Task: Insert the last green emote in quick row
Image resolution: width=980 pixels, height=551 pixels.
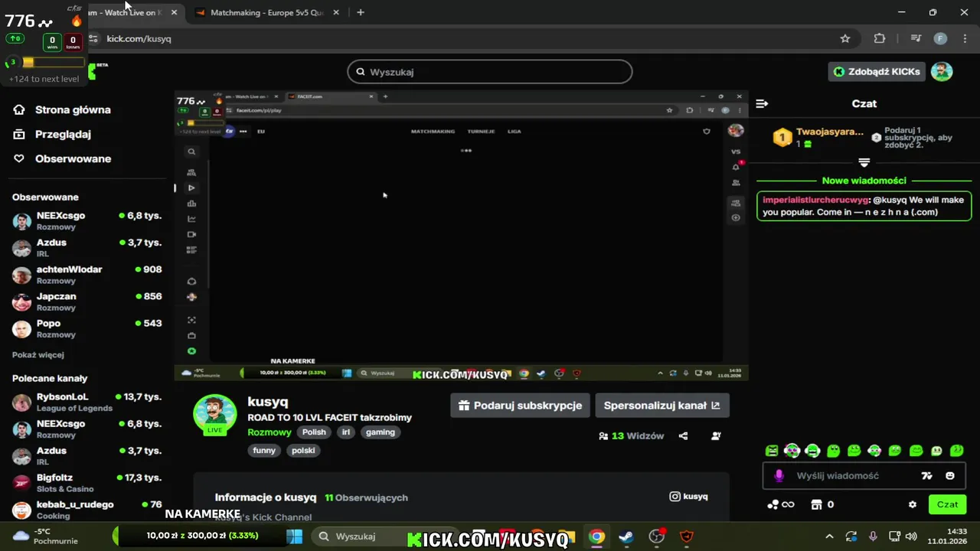Action: pos(957,451)
